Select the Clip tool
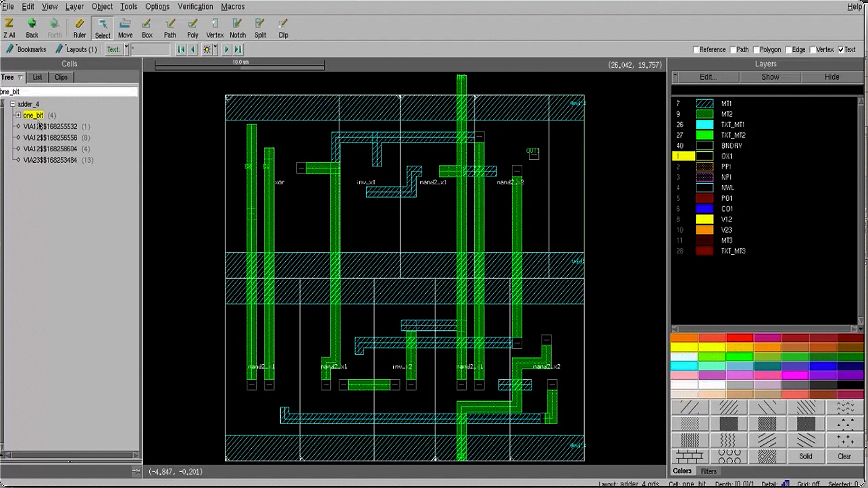The height and width of the screenshot is (488, 868). pyautogui.click(x=283, y=28)
